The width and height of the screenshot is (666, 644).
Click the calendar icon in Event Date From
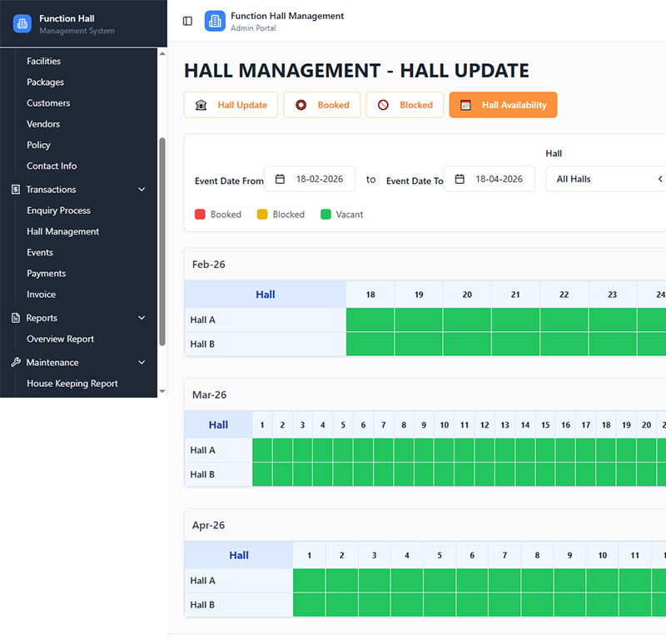(x=281, y=179)
